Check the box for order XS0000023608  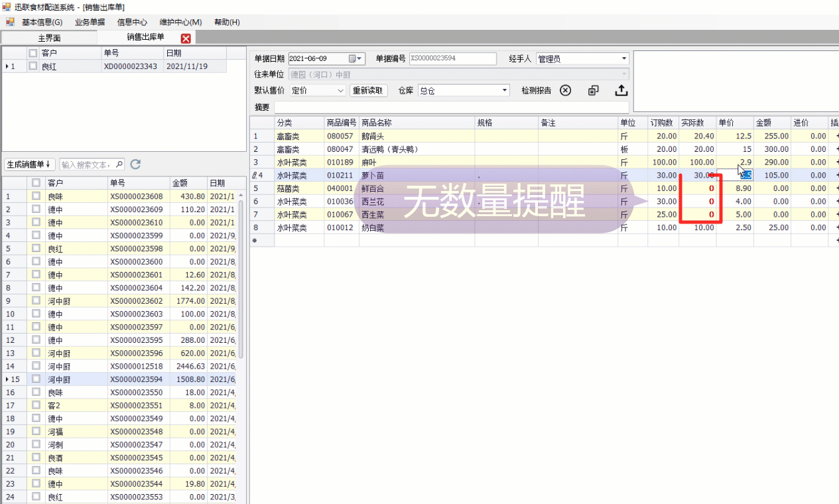point(36,196)
